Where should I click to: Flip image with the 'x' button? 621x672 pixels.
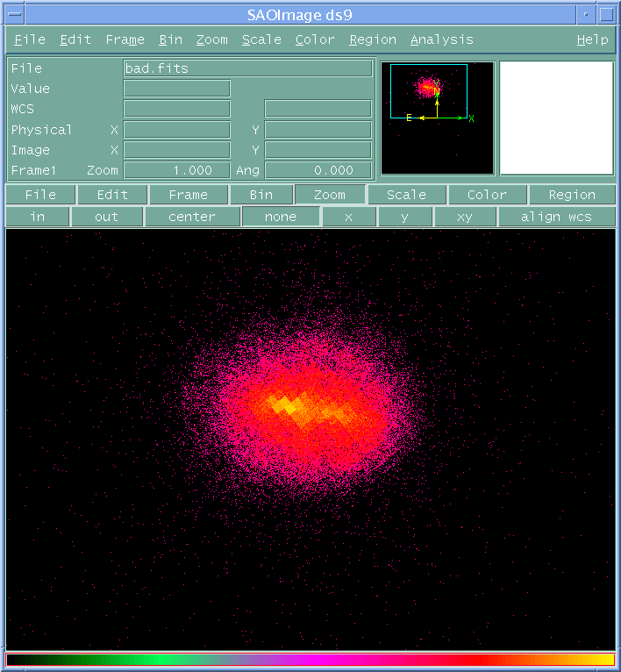tap(349, 217)
